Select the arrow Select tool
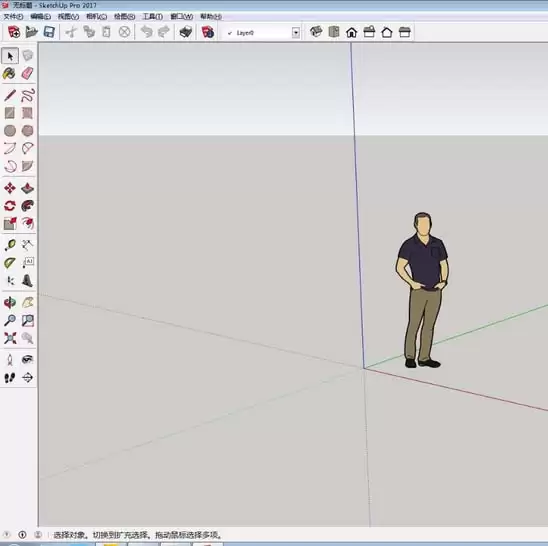The image size is (548, 546). click(x=10, y=56)
